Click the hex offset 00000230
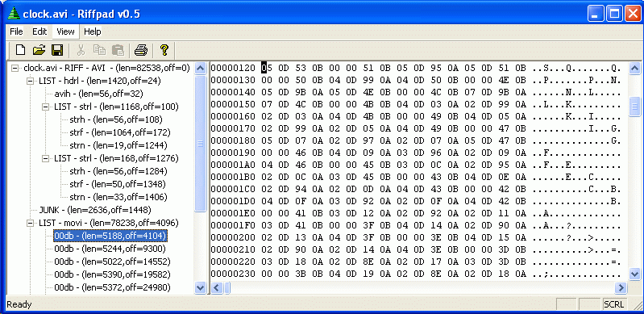This screenshot has width=644, height=314. coord(233,274)
